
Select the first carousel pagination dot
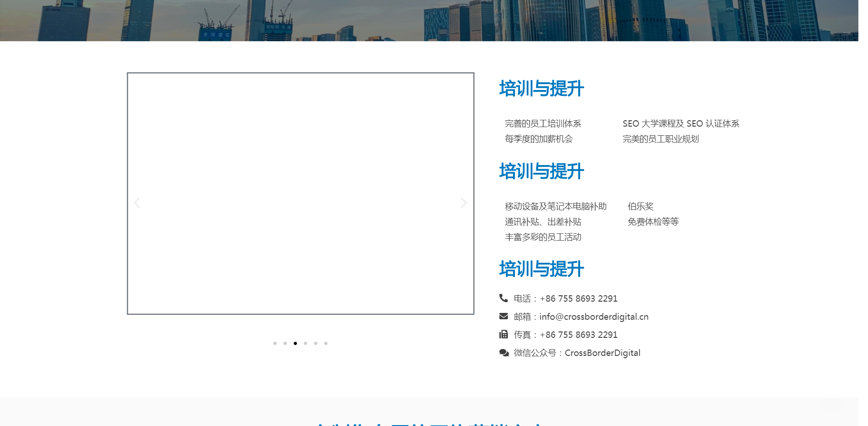275,343
